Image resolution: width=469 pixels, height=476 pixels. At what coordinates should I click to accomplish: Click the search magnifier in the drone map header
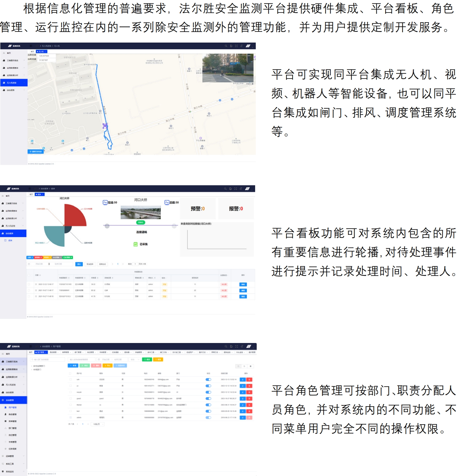(226, 46)
